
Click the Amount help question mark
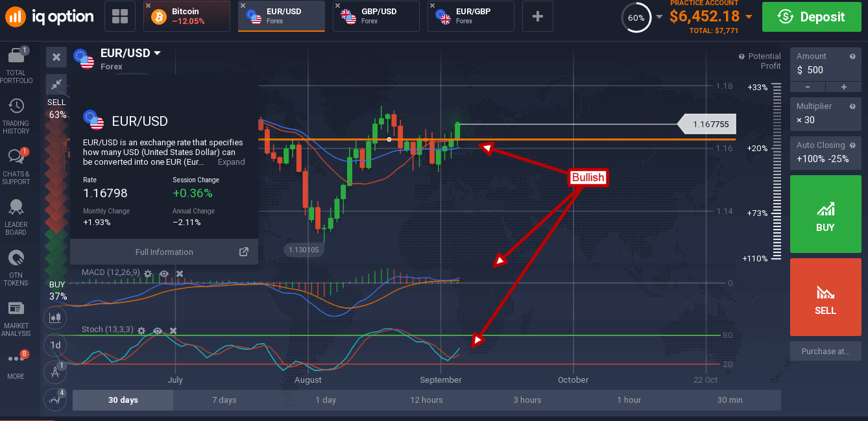[x=852, y=56]
